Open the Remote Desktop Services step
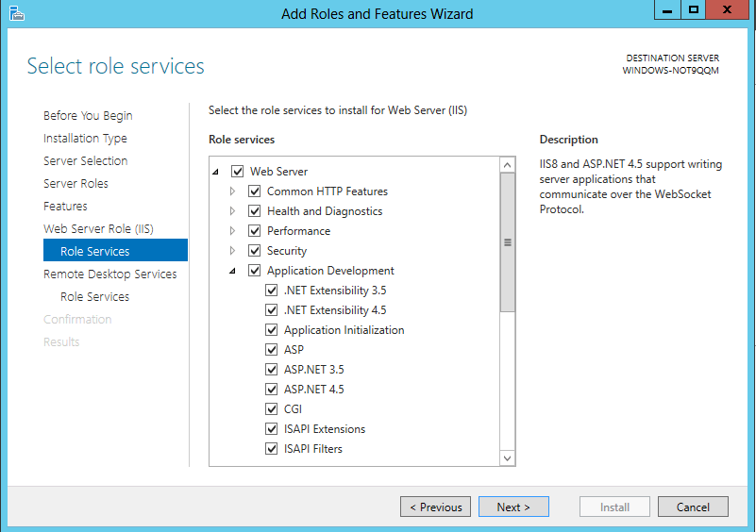Viewport: 756px width, 532px height. click(x=109, y=274)
